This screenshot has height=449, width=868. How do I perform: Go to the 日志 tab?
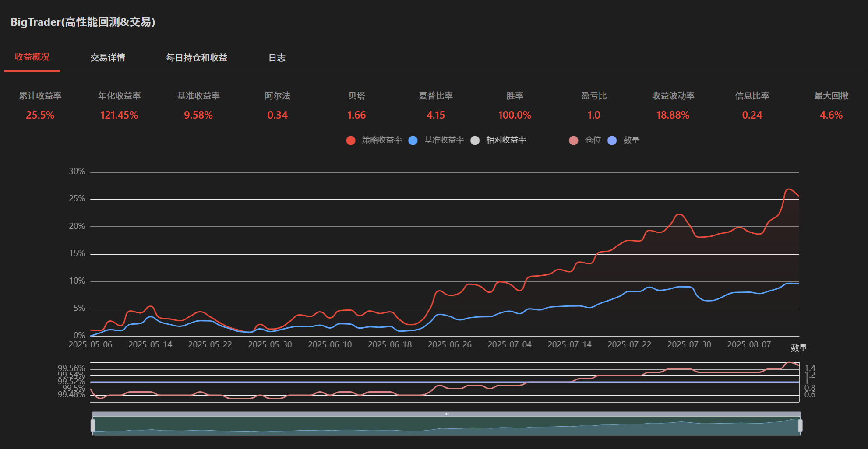[277, 58]
